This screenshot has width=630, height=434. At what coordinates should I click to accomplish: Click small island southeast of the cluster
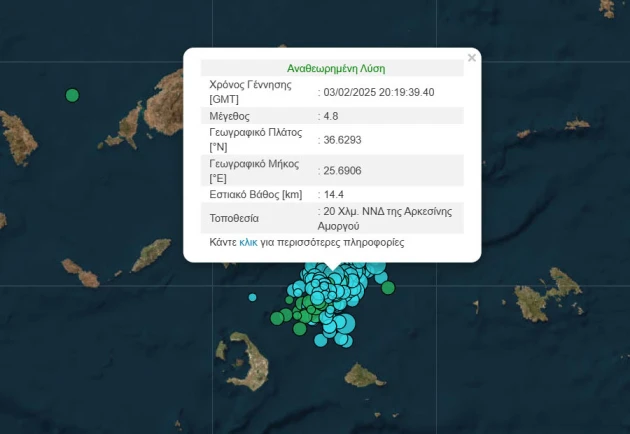pos(364,376)
